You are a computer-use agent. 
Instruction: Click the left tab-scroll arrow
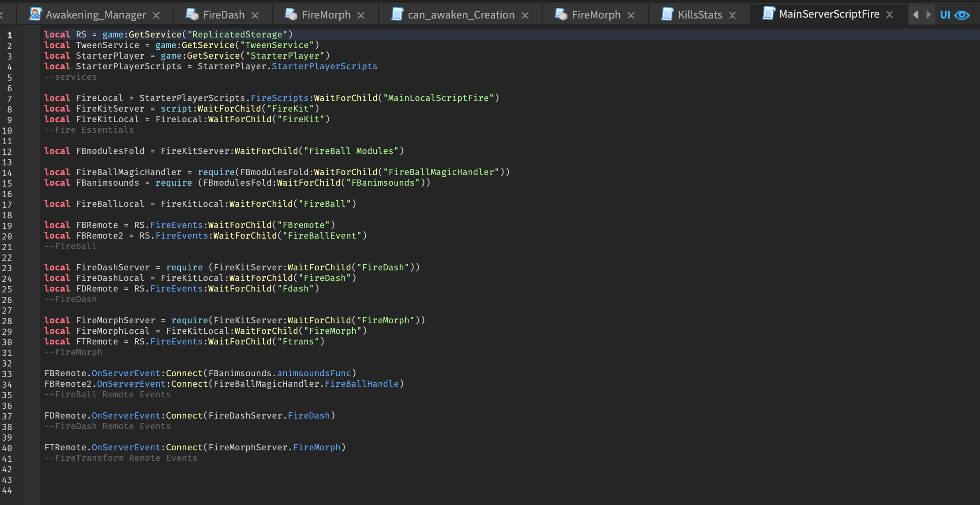tap(915, 14)
